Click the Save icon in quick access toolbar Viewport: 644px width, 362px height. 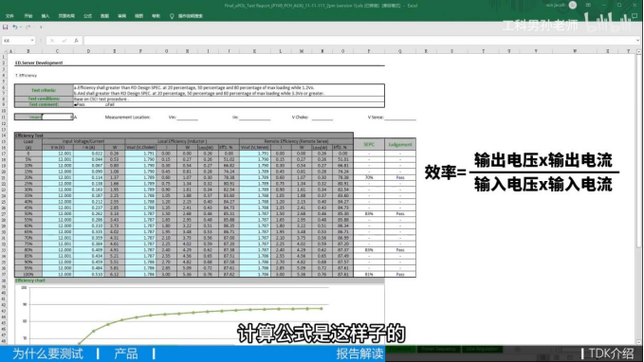click(x=6, y=27)
